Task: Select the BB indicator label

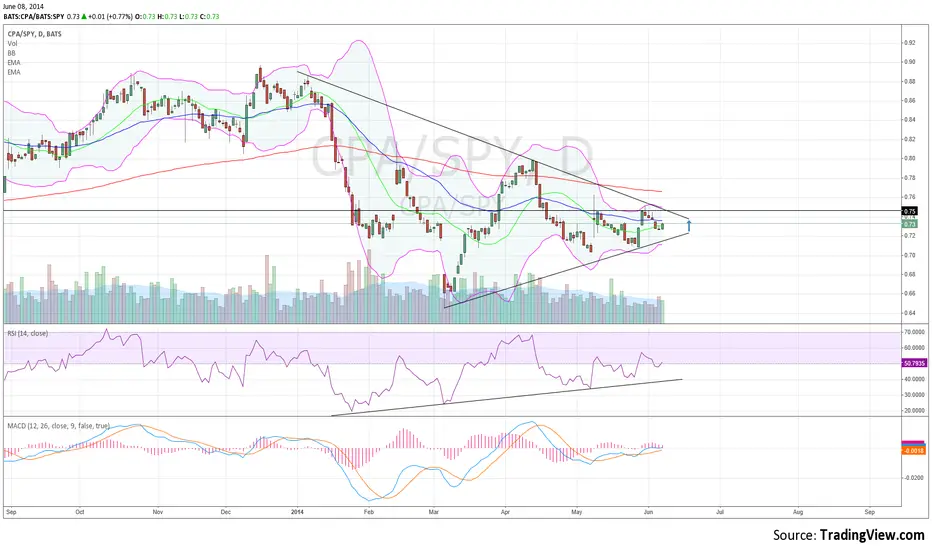Action: coord(12,53)
